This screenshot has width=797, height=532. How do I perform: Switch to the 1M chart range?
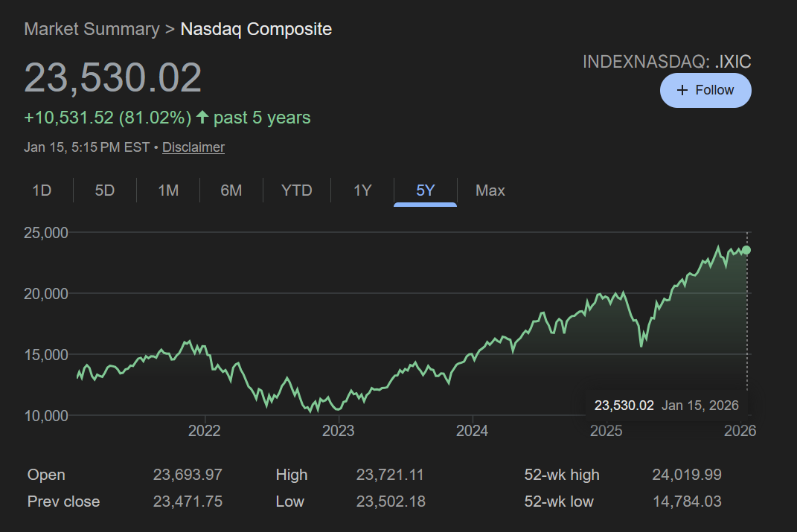pos(168,190)
